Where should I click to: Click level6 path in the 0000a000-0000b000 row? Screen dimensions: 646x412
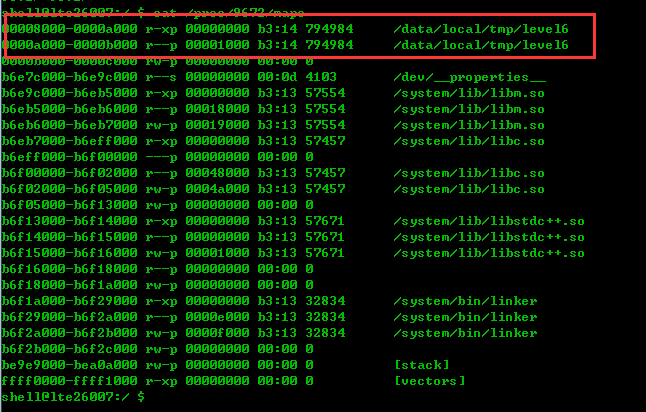pos(481,45)
